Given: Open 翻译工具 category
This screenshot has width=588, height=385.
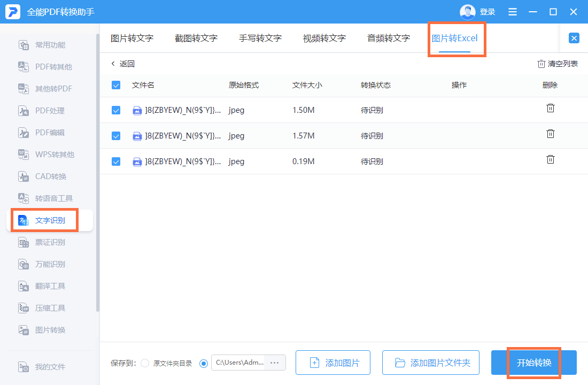Looking at the screenshot, I should coord(42,286).
